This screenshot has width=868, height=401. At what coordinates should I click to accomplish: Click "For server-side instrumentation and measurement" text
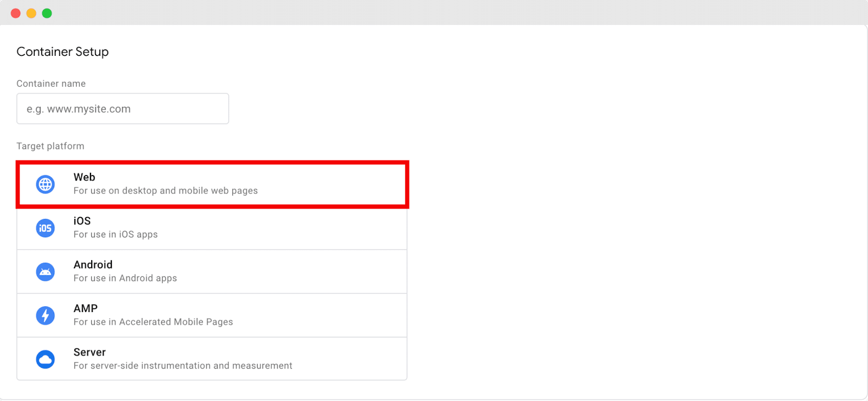tap(183, 366)
